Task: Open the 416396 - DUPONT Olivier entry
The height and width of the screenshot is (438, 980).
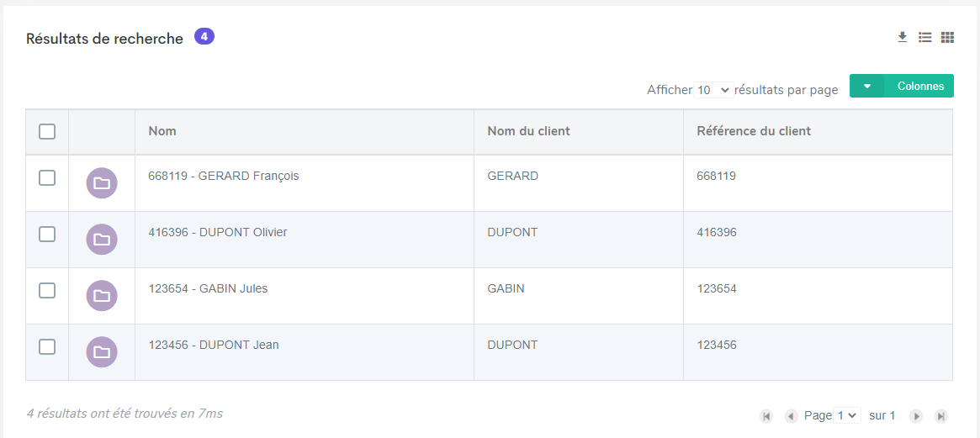Action: click(217, 232)
